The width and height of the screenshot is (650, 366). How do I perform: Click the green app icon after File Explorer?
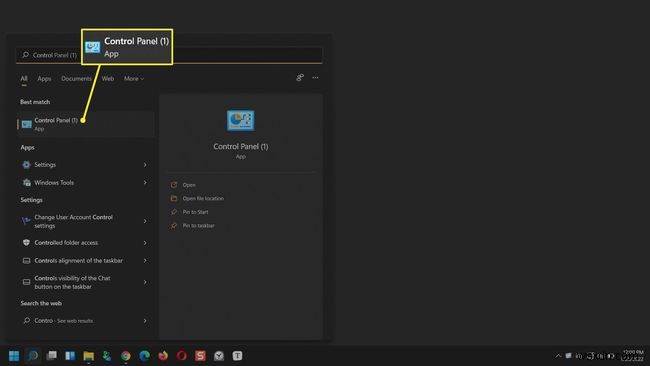point(107,356)
